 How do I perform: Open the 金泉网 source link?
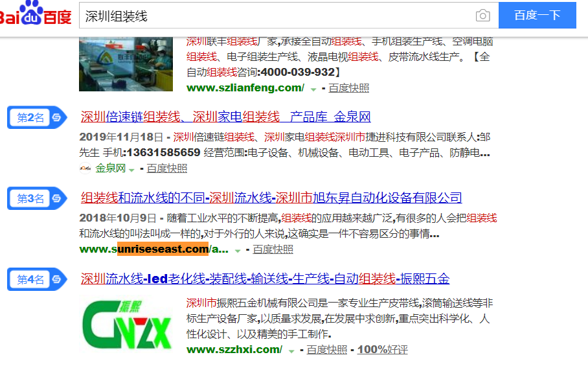coord(110,168)
